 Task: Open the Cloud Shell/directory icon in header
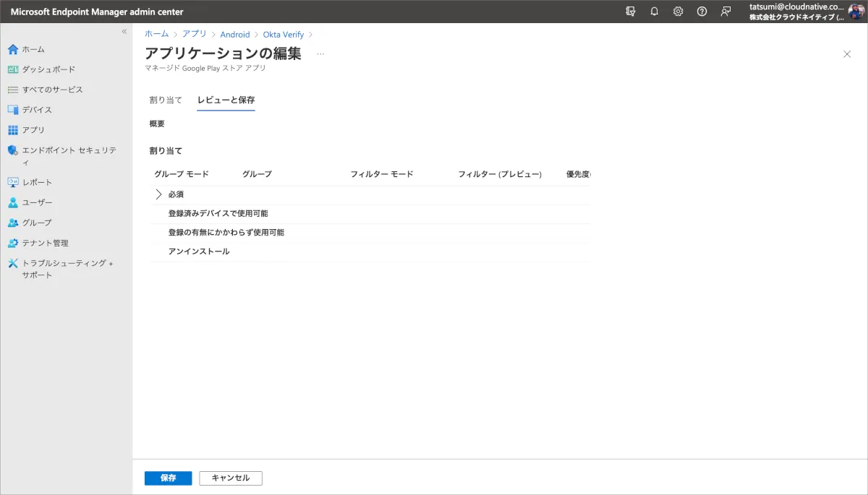[x=631, y=12]
